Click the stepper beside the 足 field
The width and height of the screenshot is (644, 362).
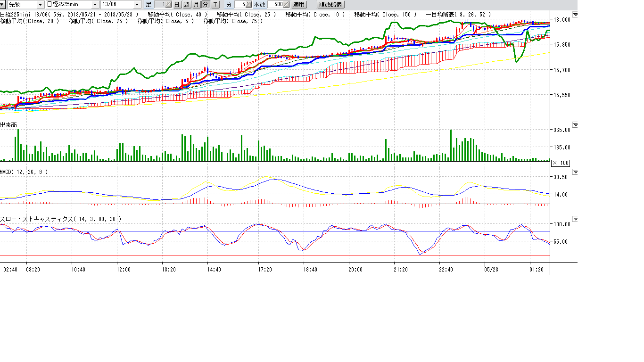coord(169,5)
